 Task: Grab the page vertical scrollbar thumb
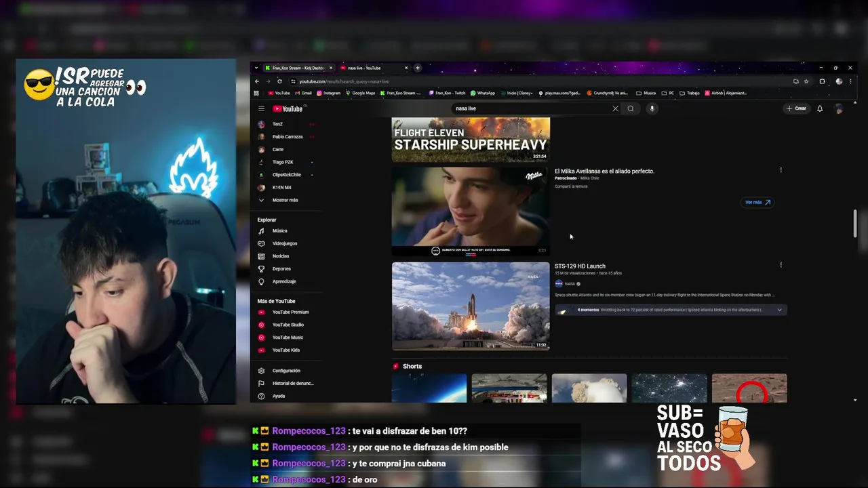pyautogui.click(x=855, y=224)
